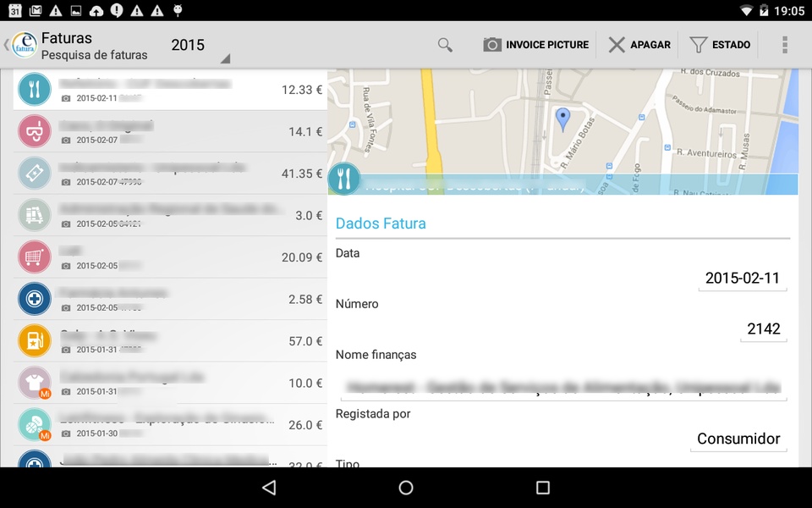Expand the 2015 year dropdown
Image resolution: width=812 pixels, height=508 pixels.
click(x=200, y=47)
